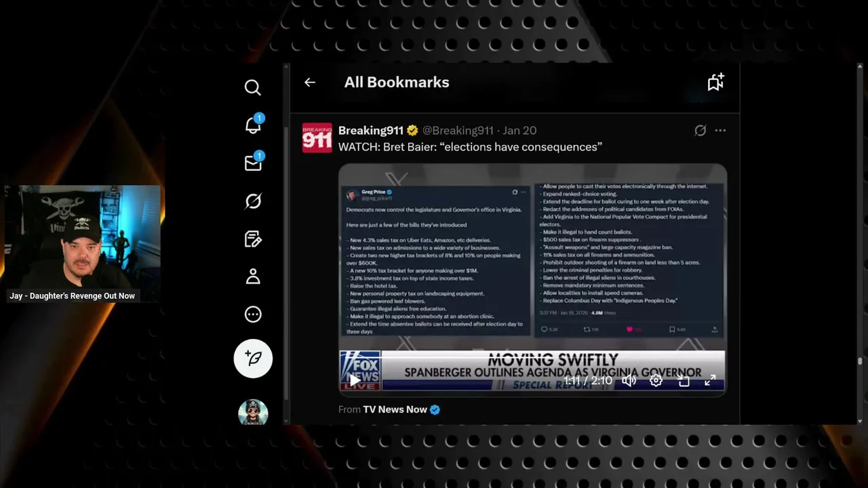
Task: Click the compose new post button
Action: point(253,359)
